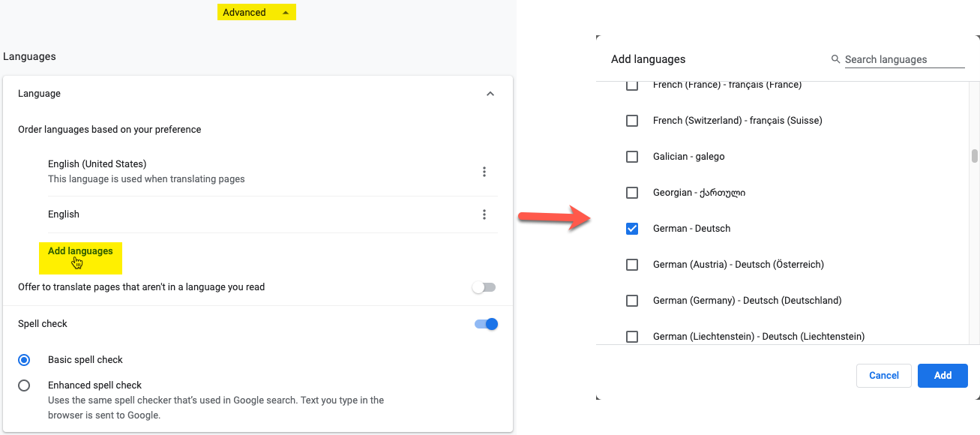Select Basic spell check radio button
Image resolution: width=980 pixels, height=435 pixels.
(x=24, y=360)
